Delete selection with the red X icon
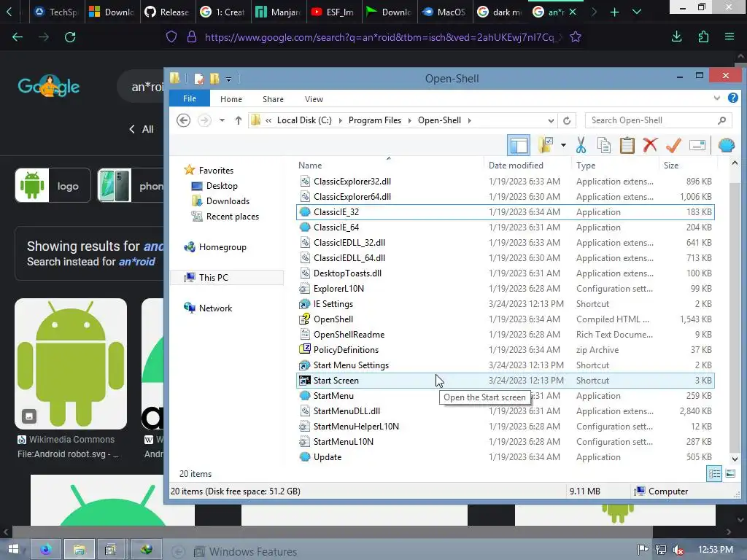 click(x=650, y=145)
